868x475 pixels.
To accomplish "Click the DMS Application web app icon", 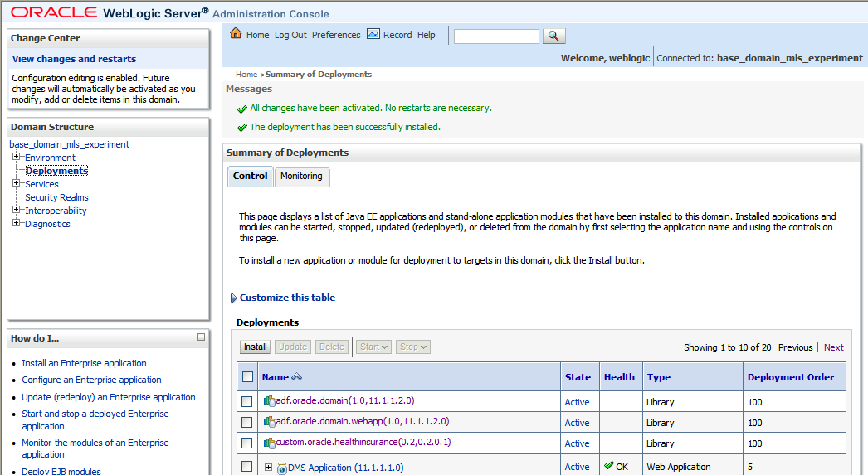I will click(282, 468).
